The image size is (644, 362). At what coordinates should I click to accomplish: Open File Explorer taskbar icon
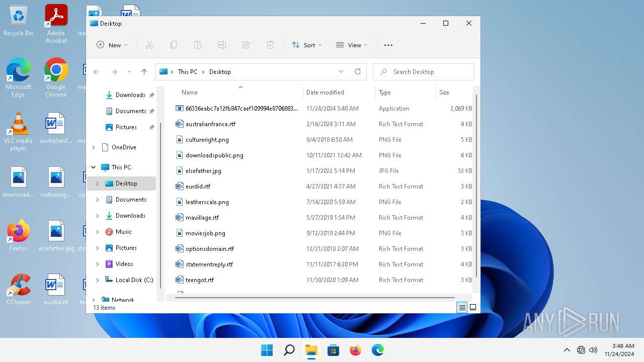pyautogui.click(x=311, y=350)
